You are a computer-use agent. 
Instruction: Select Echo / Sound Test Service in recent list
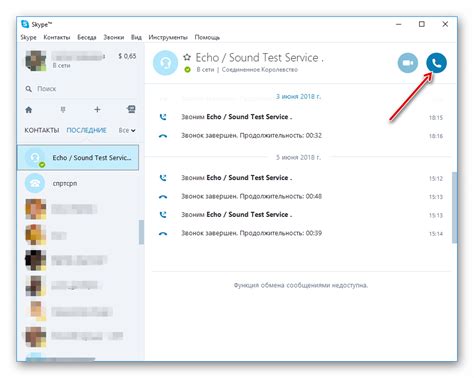(x=78, y=158)
